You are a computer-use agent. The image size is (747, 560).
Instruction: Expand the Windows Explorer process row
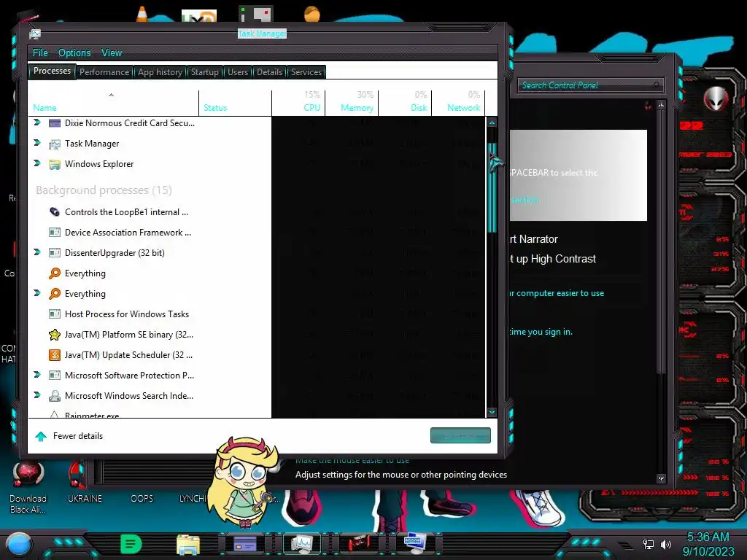point(37,163)
